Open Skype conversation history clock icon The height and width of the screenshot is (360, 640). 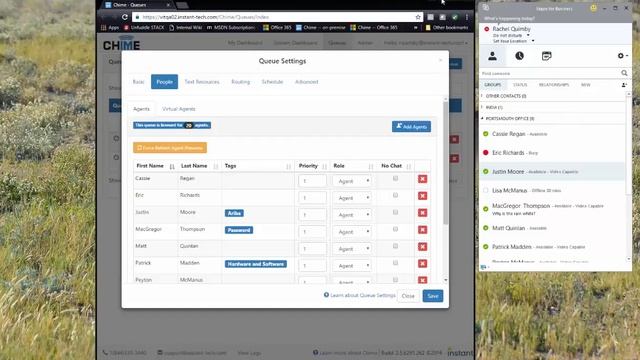pos(519,56)
